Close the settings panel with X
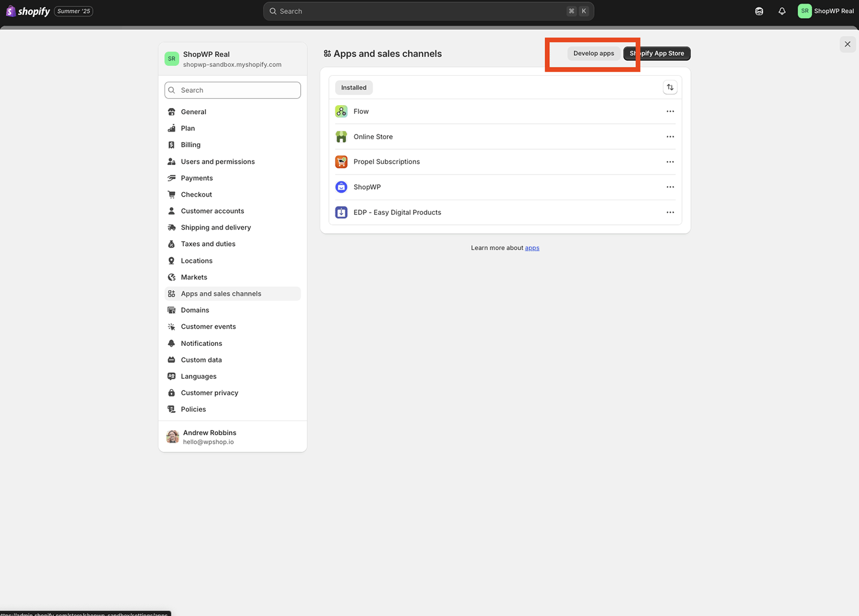859x616 pixels. click(x=847, y=44)
